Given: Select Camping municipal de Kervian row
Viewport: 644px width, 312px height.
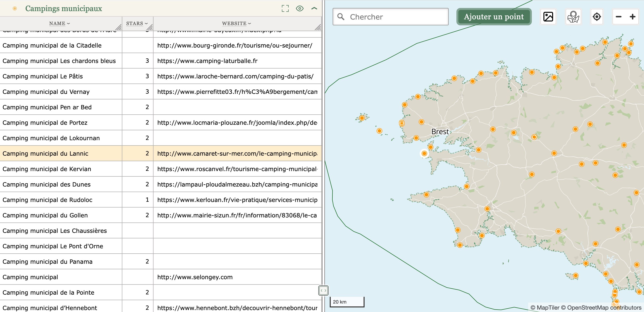Looking at the screenshot, I should pos(47,169).
